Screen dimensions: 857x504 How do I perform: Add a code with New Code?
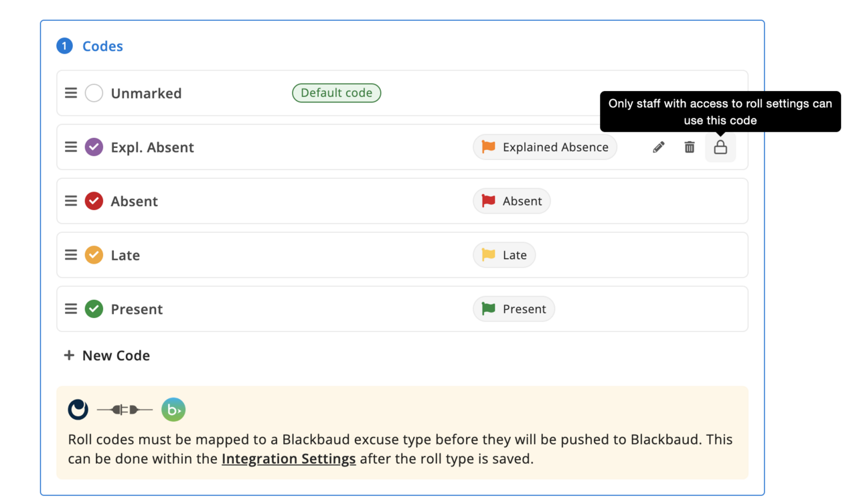click(107, 355)
